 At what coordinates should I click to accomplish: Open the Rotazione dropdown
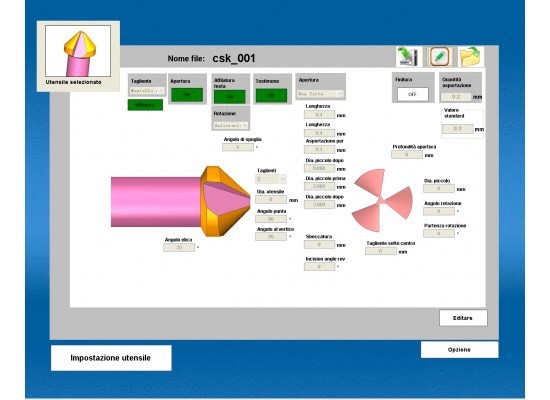[230, 125]
